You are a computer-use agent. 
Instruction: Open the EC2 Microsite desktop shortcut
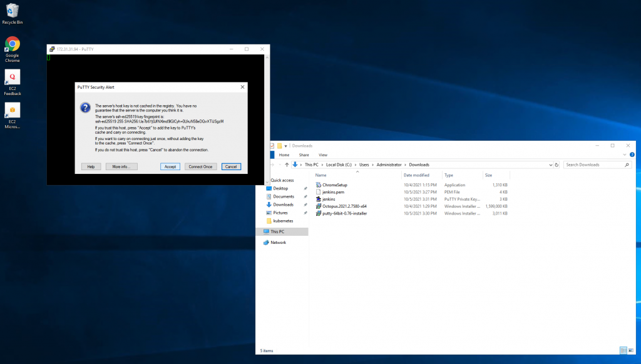tap(13, 115)
